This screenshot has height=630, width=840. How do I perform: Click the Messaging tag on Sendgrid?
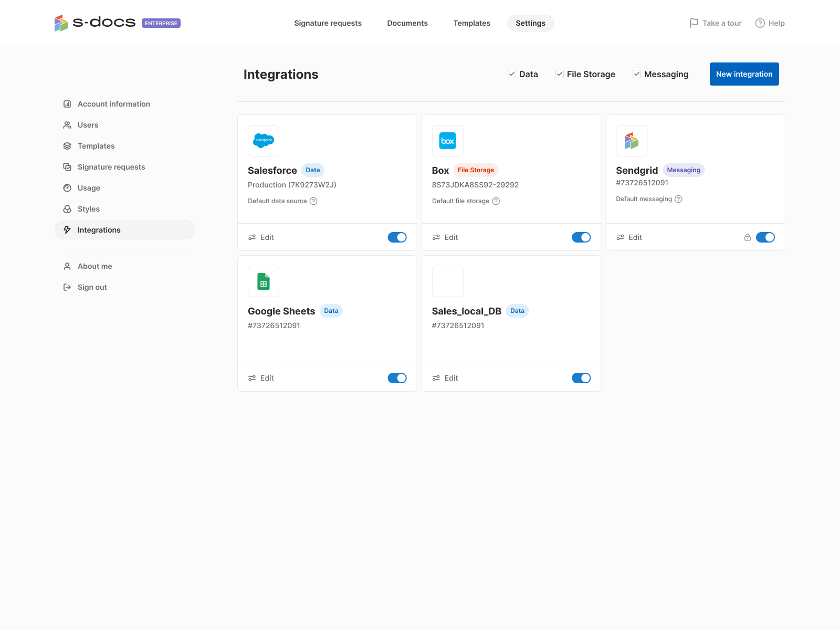pos(684,170)
